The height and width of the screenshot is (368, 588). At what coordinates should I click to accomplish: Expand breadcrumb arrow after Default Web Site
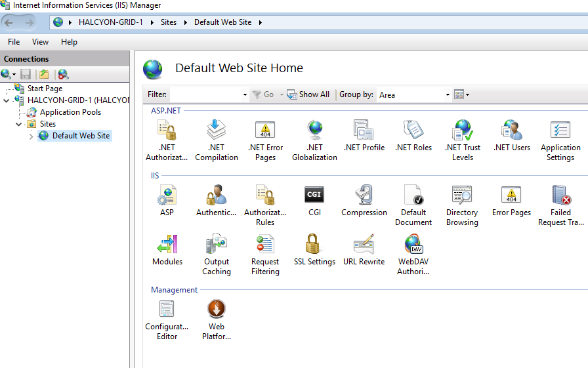click(261, 22)
